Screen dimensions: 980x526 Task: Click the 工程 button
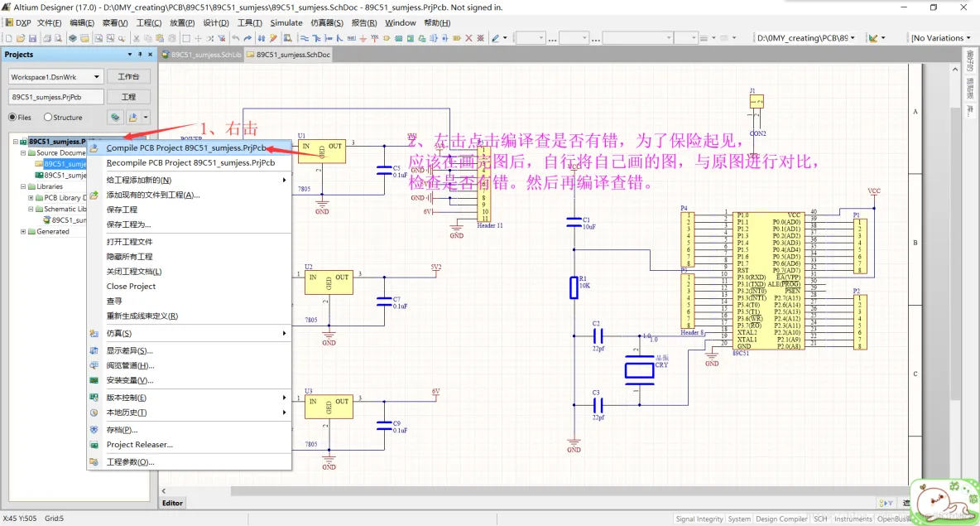click(128, 97)
